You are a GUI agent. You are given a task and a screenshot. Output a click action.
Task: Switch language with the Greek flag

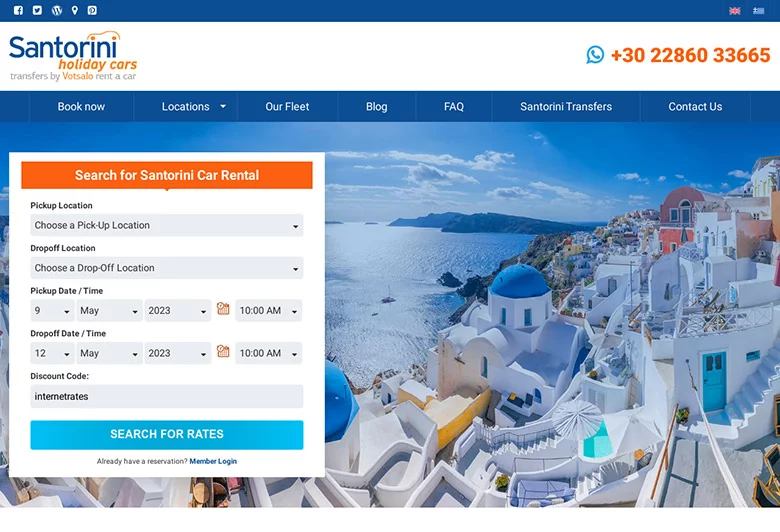758,11
